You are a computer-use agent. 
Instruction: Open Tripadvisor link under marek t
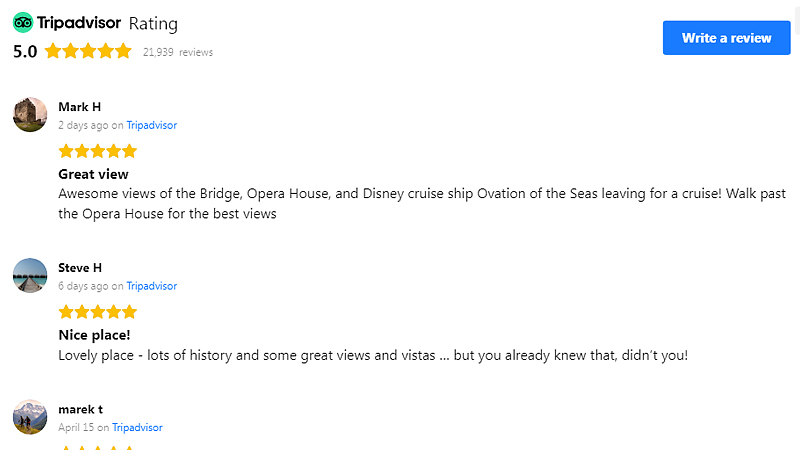(x=137, y=428)
